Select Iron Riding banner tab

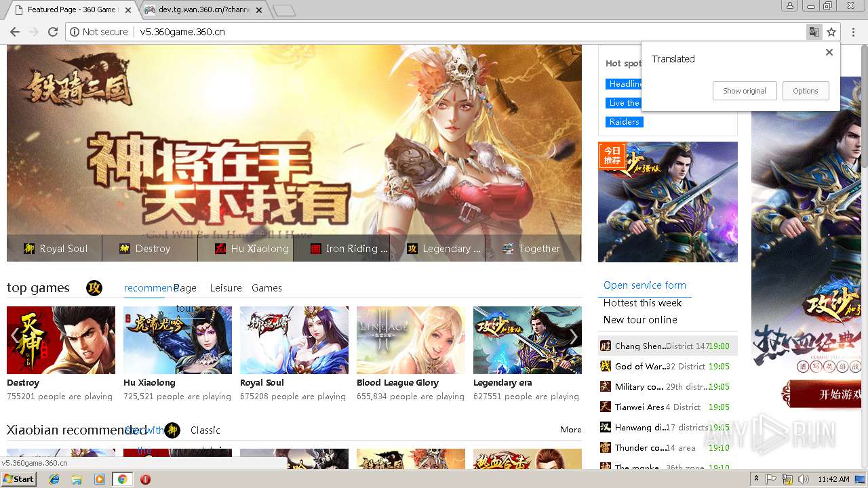coord(342,249)
